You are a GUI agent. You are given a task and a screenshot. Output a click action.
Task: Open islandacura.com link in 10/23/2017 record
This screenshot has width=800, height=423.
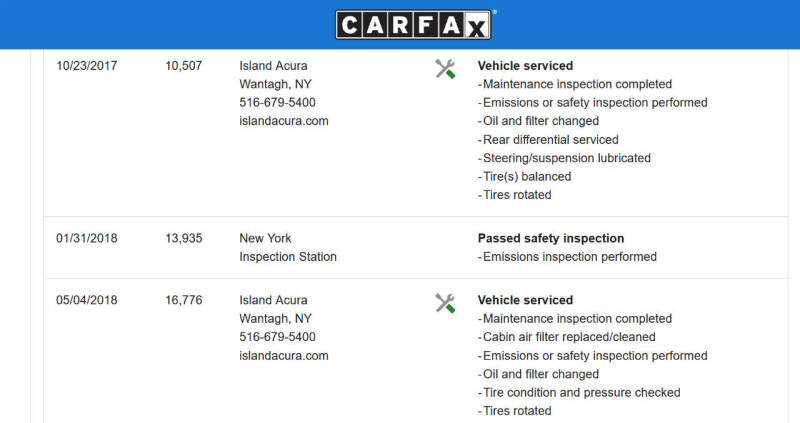point(284,121)
